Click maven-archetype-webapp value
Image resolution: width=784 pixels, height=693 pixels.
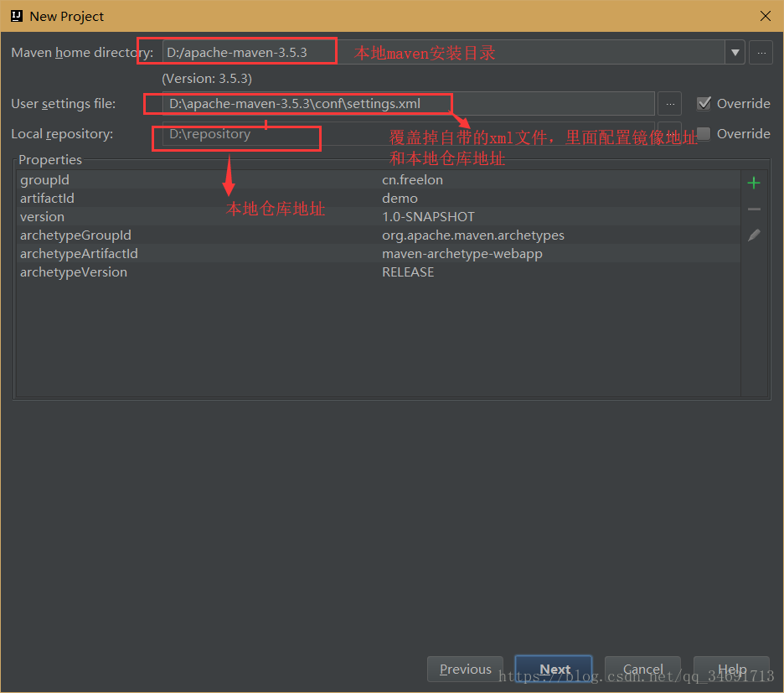[x=462, y=254]
